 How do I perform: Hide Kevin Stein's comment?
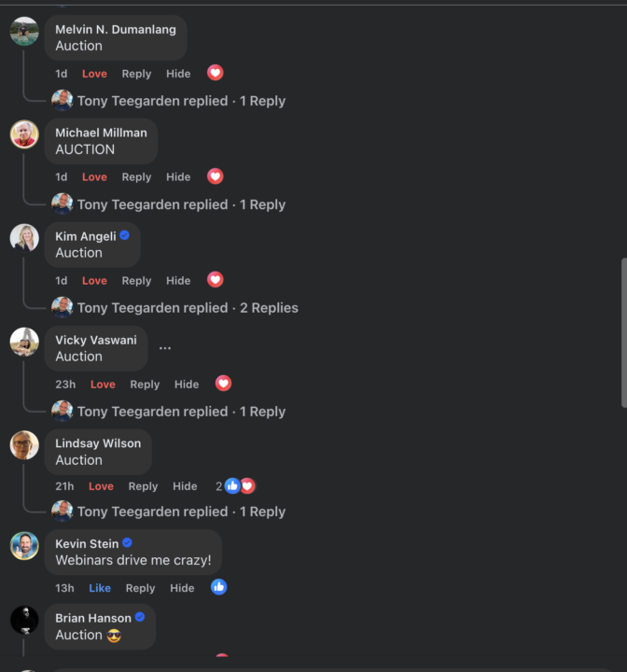[182, 588]
